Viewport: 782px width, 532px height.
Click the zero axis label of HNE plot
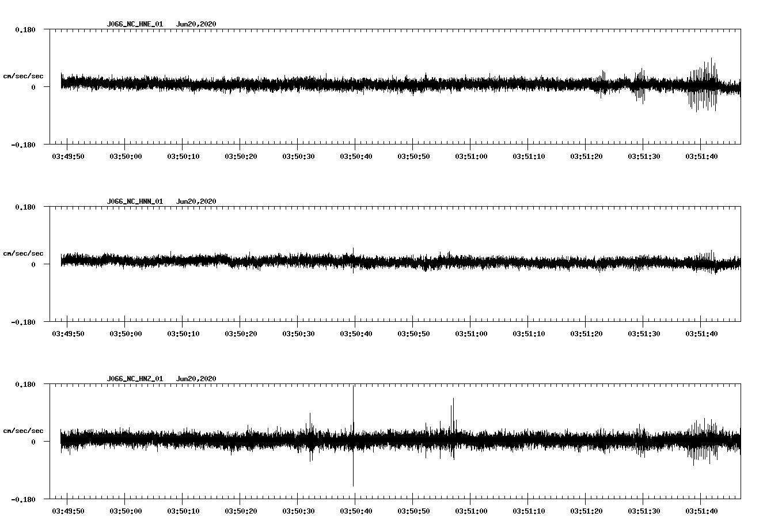(33, 87)
